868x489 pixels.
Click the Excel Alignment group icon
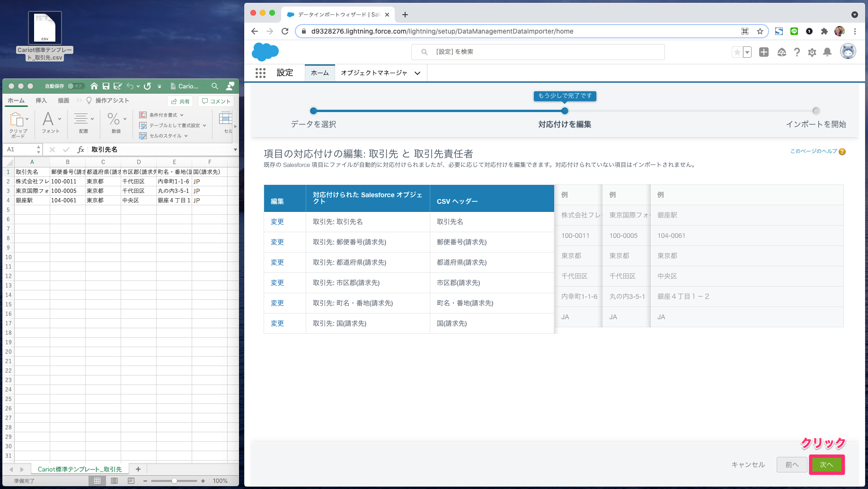point(81,119)
